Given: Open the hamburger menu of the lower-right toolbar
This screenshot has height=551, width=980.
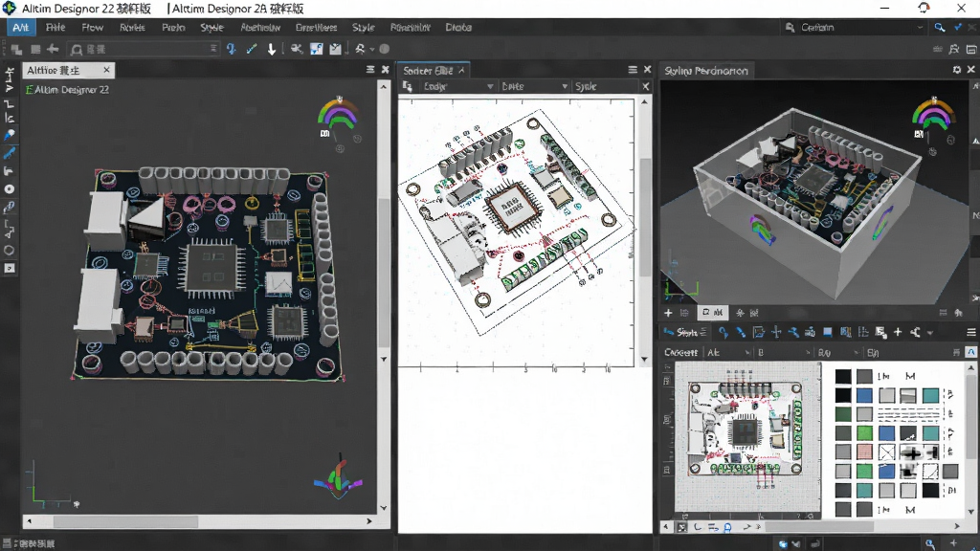Looking at the screenshot, I should click(971, 332).
